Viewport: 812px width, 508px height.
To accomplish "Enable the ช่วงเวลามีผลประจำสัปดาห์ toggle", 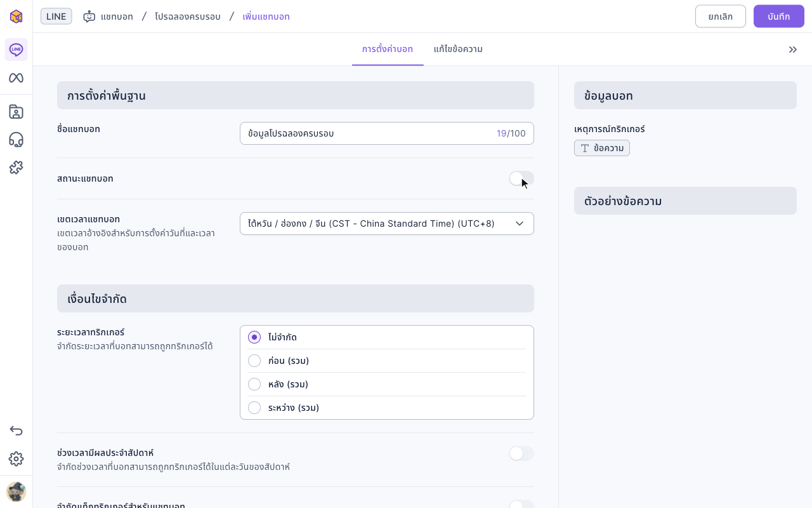I will pos(521,453).
